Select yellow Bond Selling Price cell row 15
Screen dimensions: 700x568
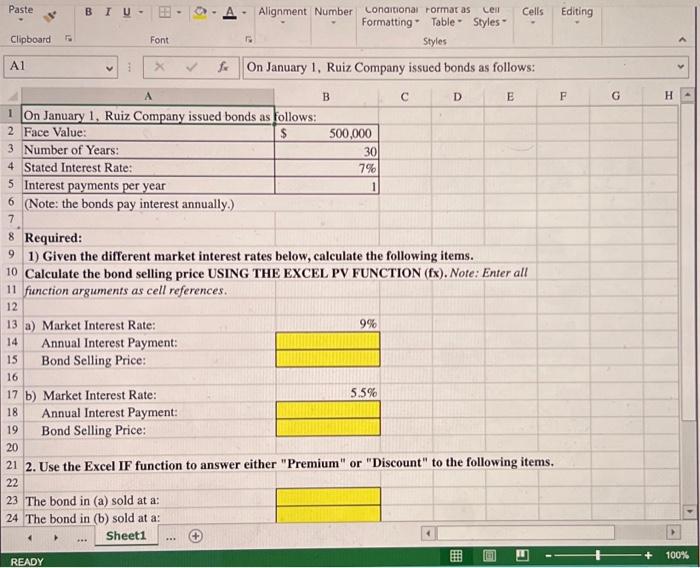tap(328, 359)
